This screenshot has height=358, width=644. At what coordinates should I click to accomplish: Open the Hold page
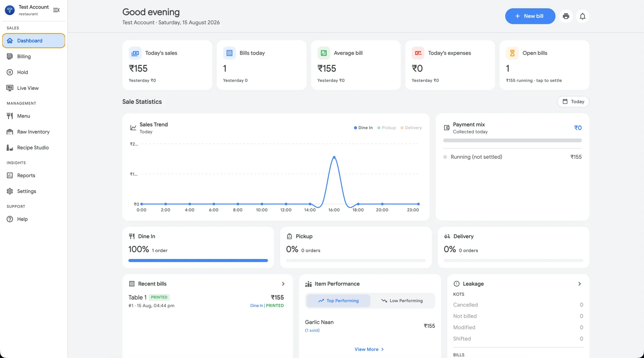(x=34, y=72)
